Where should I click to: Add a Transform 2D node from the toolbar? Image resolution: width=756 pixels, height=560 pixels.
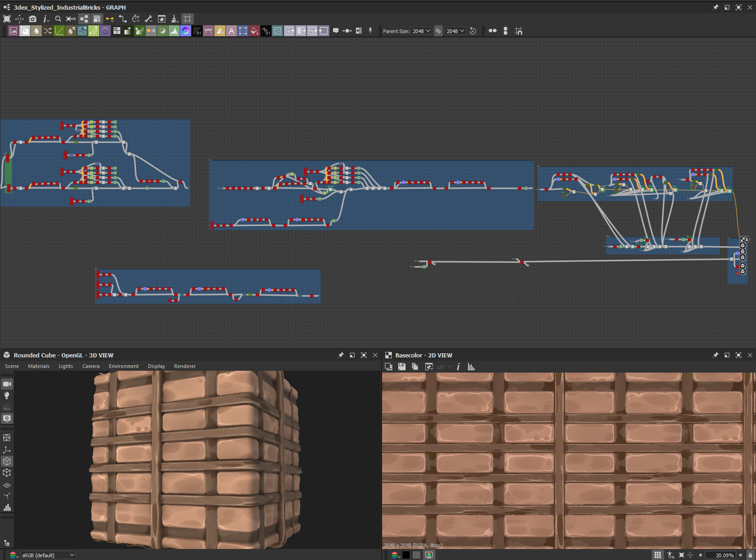coord(243,31)
